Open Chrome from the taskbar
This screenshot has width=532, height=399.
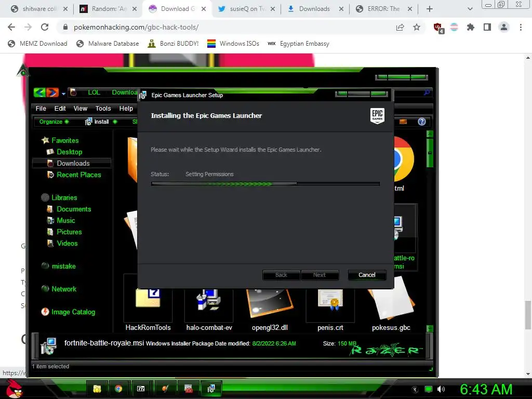click(118, 389)
